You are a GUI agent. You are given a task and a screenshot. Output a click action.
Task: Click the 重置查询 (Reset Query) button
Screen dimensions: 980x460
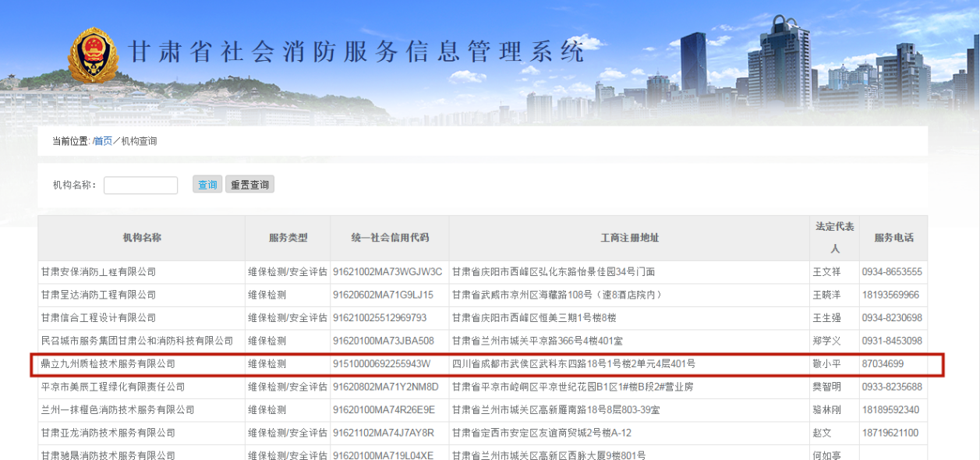coord(249,184)
